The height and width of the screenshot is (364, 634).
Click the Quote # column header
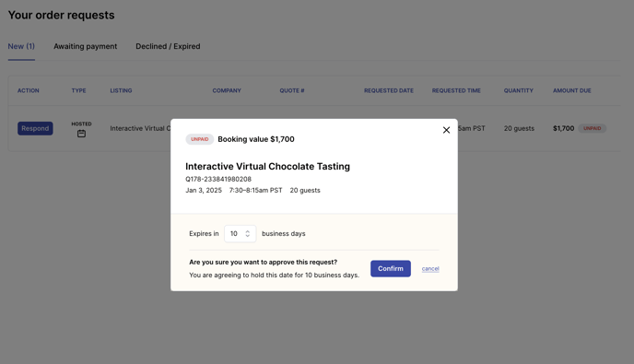(292, 90)
